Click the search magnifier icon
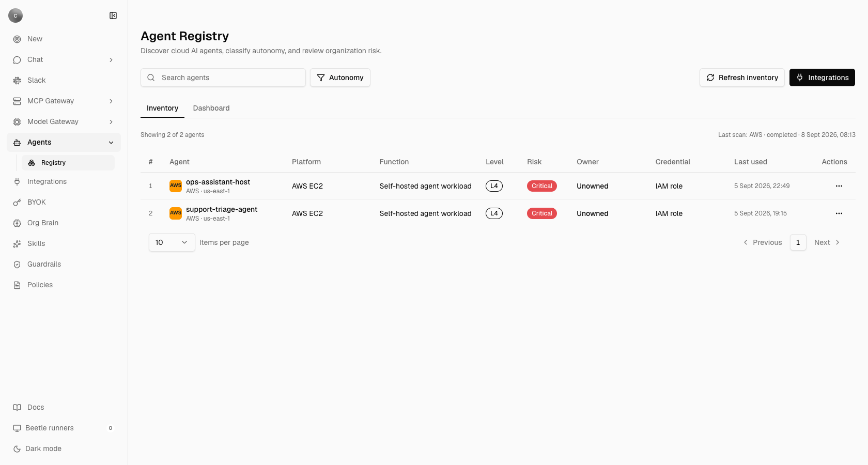The height and width of the screenshot is (465, 868). click(x=151, y=78)
